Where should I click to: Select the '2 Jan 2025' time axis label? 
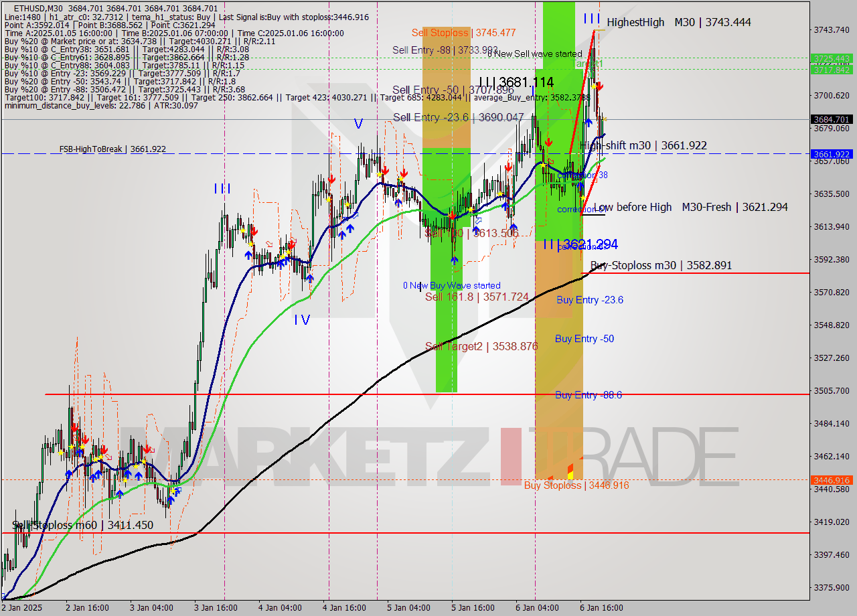tap(22, 608)
